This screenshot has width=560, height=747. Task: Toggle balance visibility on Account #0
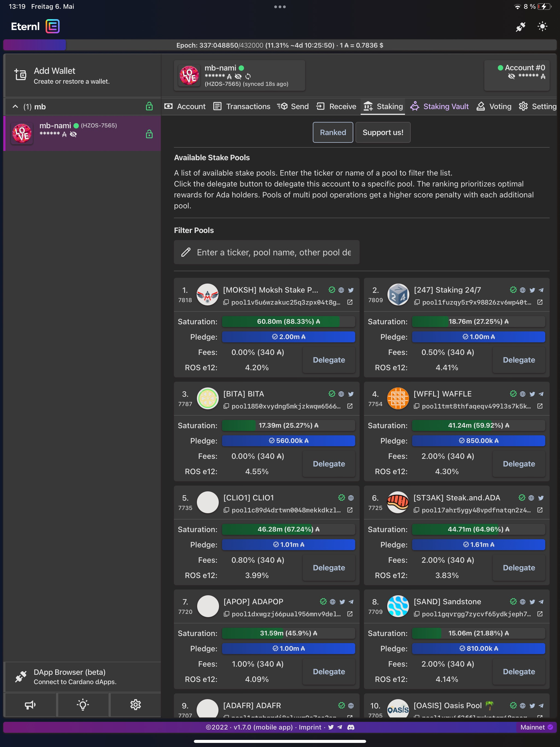(511, 76)
